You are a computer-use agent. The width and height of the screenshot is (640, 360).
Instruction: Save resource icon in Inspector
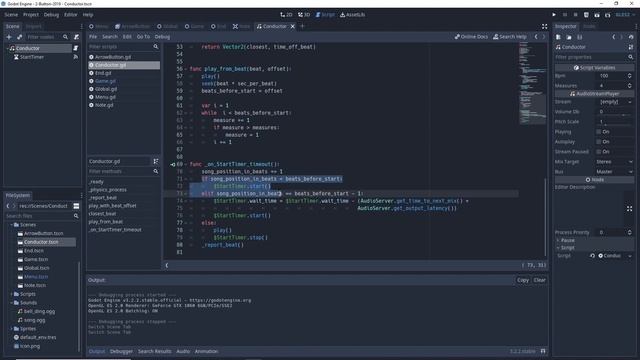coord(580,37)
